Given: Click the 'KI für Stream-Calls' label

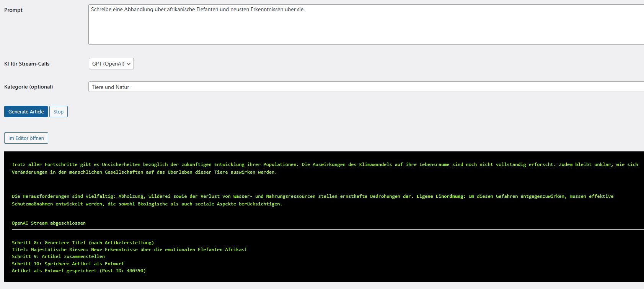Looking at the screenshot, I should click(27, 64).
